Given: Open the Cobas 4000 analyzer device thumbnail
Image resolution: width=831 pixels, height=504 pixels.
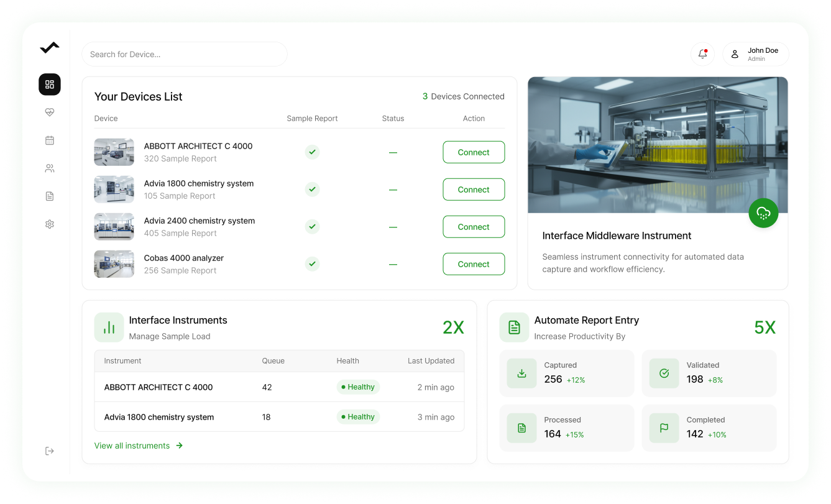Looking at the screenshot, I should click(114, 264).
